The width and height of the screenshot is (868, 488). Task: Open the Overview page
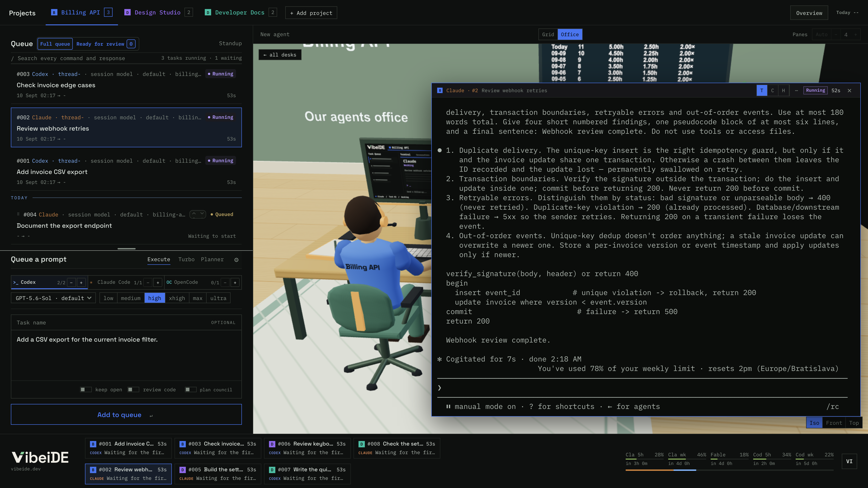click(x=809, y=13)
